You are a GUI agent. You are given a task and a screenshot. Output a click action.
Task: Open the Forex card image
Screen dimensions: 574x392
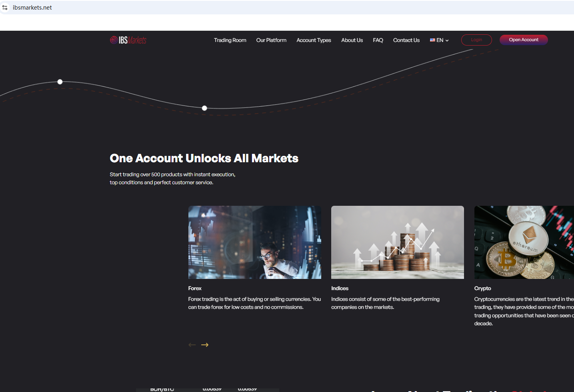pyautogui.click(x=255, y=242)
